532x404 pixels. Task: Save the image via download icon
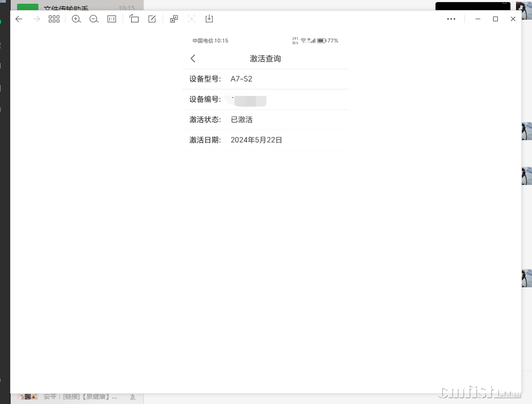click(x=209, y=19)
